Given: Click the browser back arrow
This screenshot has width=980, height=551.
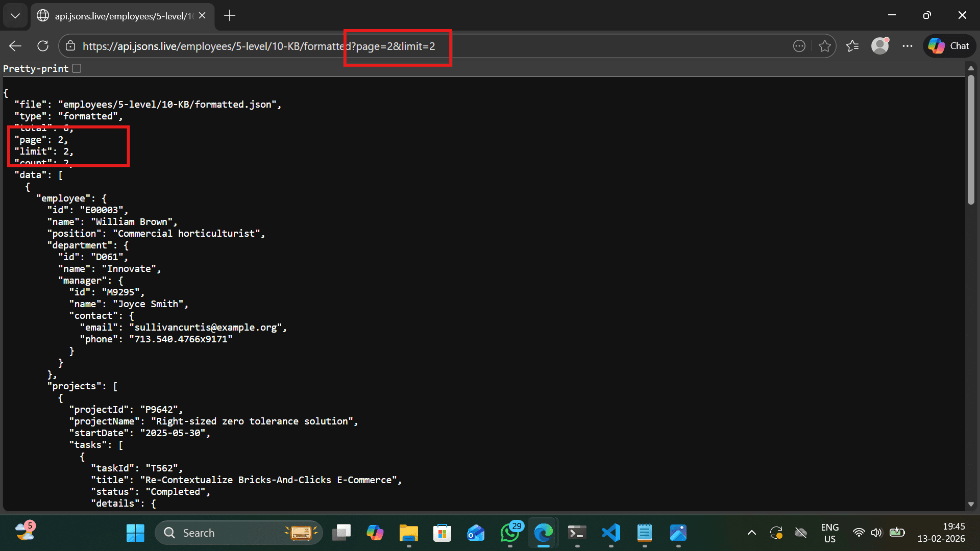Looking at the screenshot, I should point(15,46).
